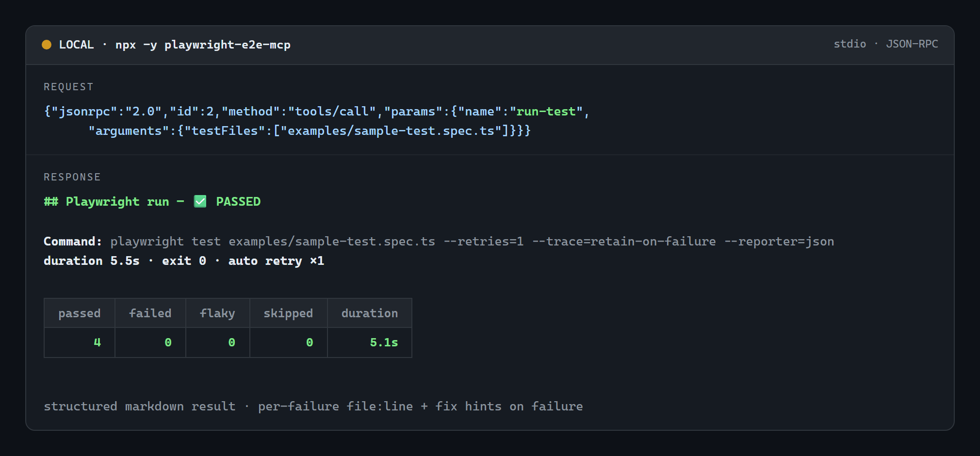980x456 pixels.
Task: Click the '--trace=retain-on-failure' flag
Action: click(x=623, y=242)
